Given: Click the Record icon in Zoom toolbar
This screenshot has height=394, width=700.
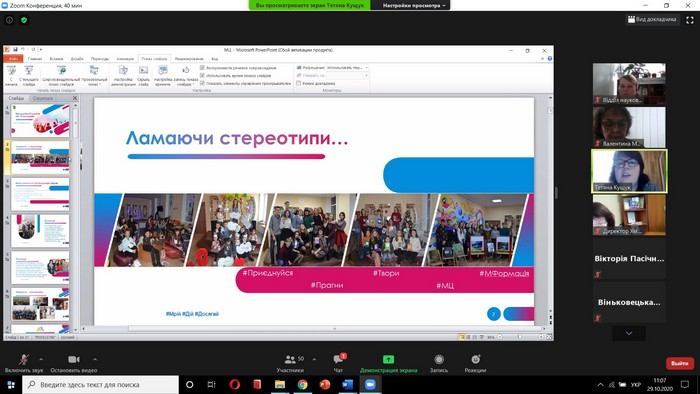Looking at the screenshot, I should 439,359.
